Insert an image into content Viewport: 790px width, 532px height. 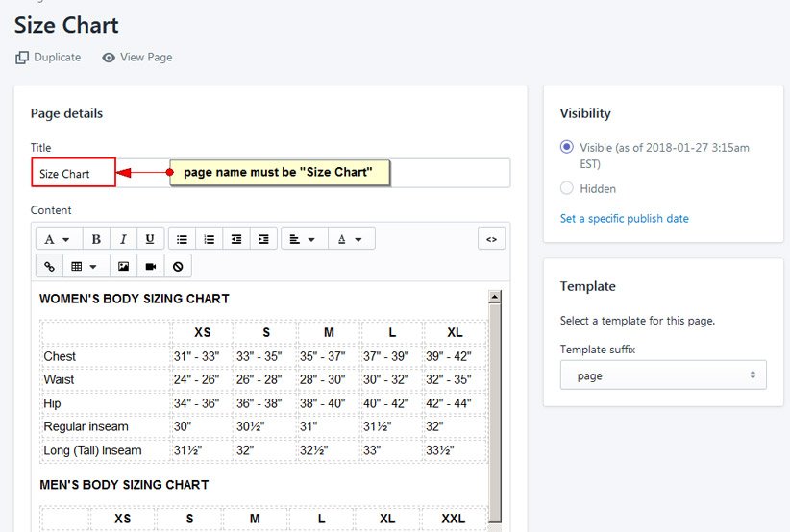pos(123,266)
